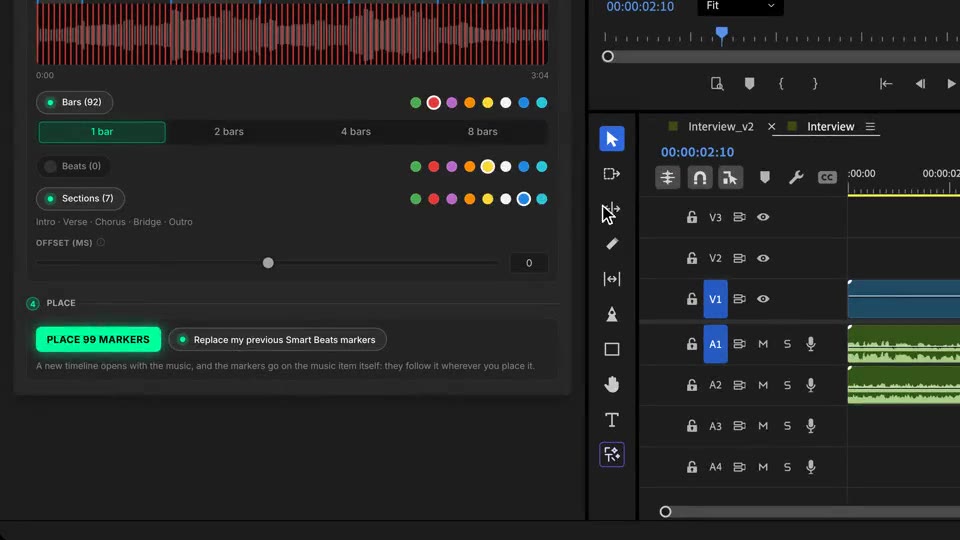Image resolution: width=960 pixels, height=540 pixels.
Task: Enable voice-over record on A4
Action: point(811,467)
